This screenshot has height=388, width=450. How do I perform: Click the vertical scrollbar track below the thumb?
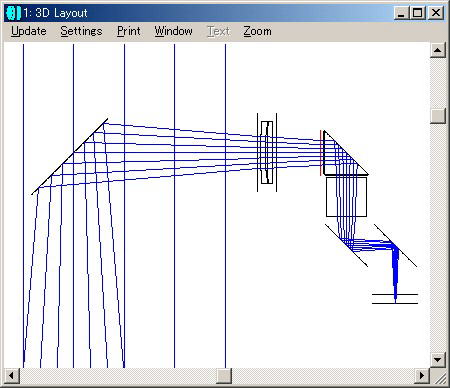438,237
